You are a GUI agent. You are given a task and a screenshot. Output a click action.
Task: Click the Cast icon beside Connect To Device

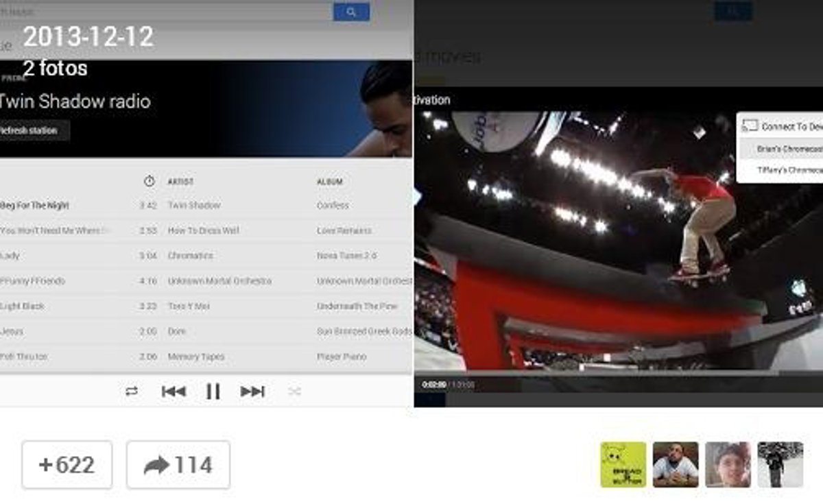click(x=750, y=126)
